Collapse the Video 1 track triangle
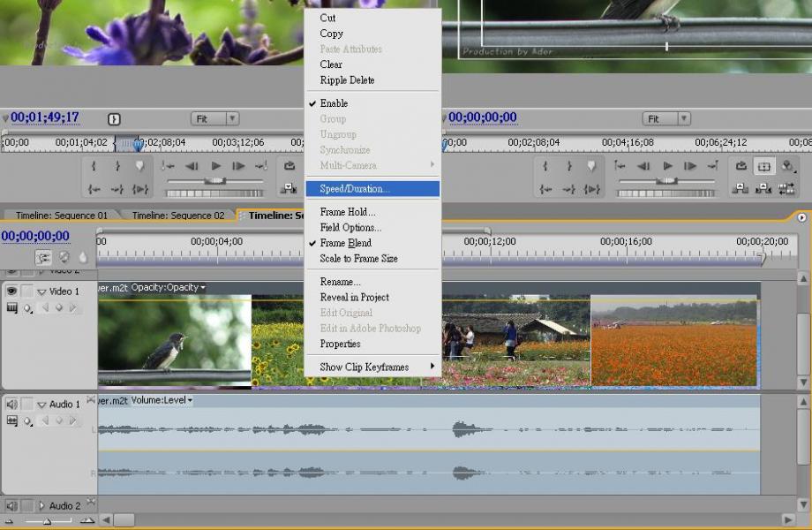Screen dimensions: 812x530 point(41,292)
